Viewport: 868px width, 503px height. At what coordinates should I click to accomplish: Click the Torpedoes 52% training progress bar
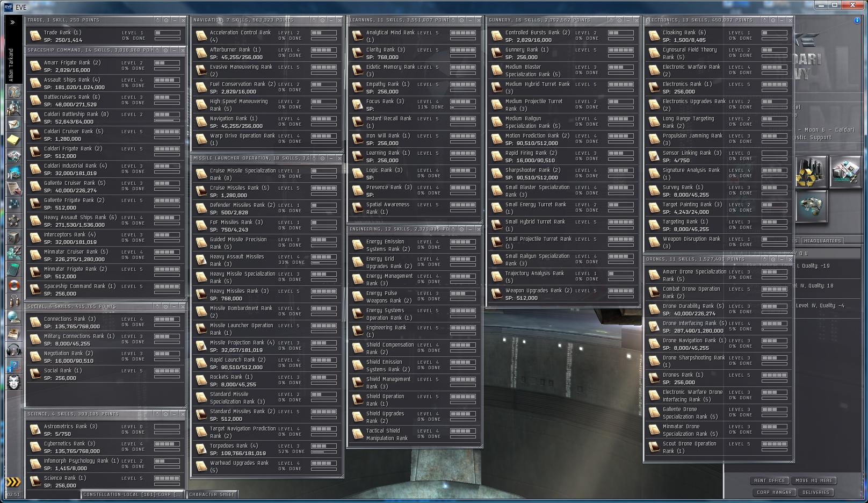pos(324,452)
